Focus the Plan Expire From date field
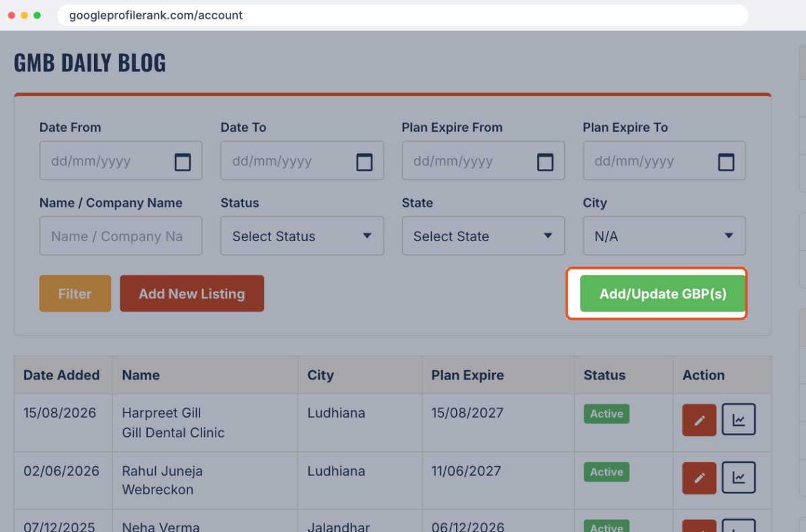The image size is (806, 532). [x=484, y=161]
